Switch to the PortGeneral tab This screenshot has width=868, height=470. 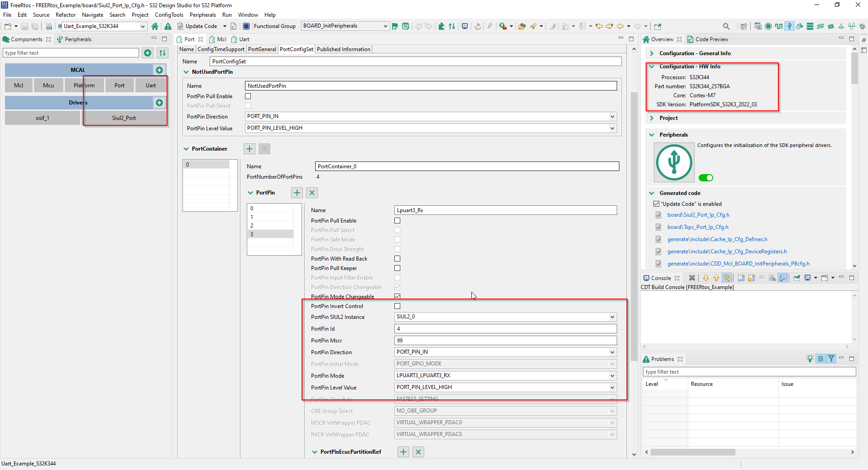(x=262, y=49)
